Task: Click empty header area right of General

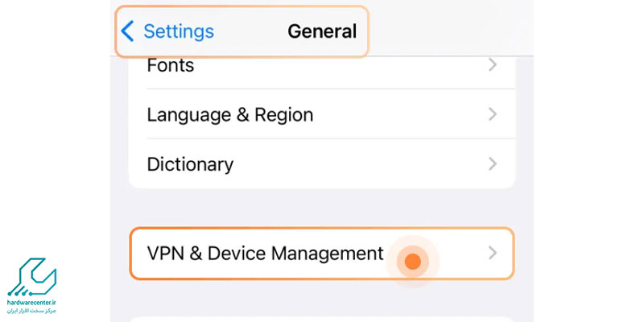Action: pyautogui.click(x=443, y=31)
